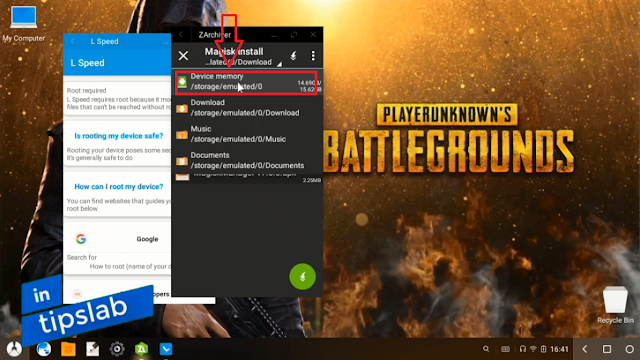Click the Wi-Fi icon in system tray
The height and width of the screenshot is (360, 640).
(533, 349)
